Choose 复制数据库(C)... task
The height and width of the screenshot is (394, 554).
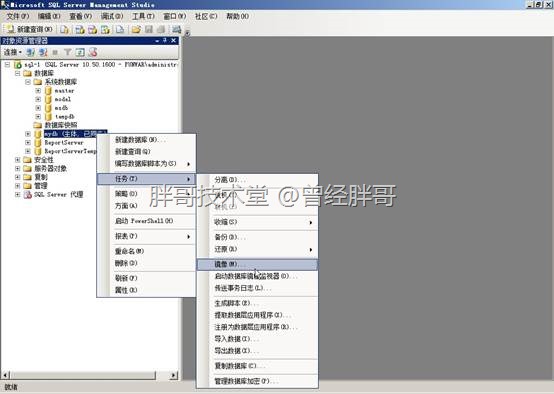[257, 366]
